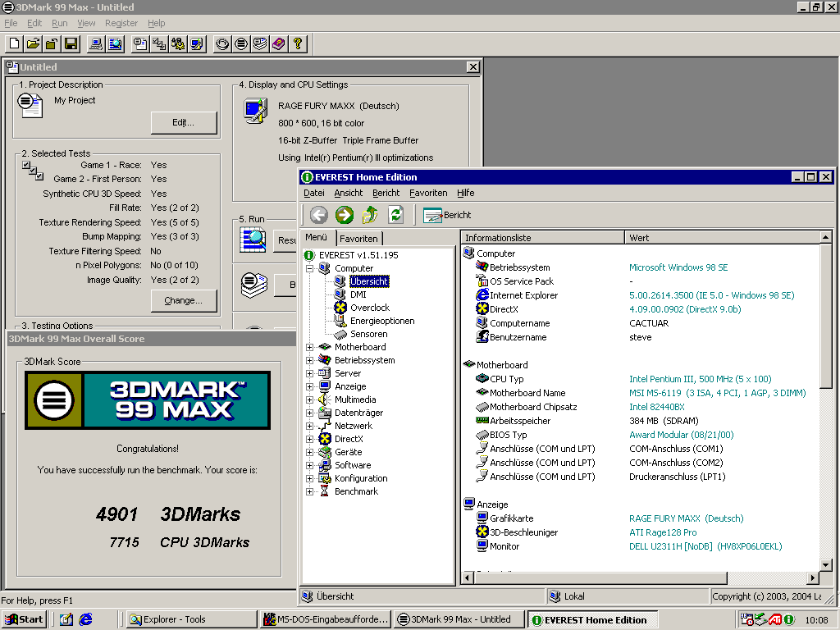Click the EVEREST up-level arrow icon

point(370,215)
